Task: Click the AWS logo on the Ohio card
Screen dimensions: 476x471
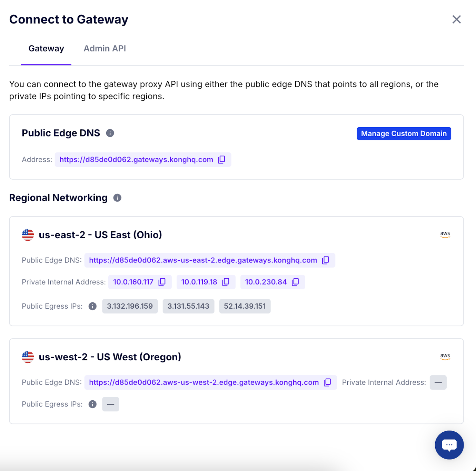Action: 445,234
